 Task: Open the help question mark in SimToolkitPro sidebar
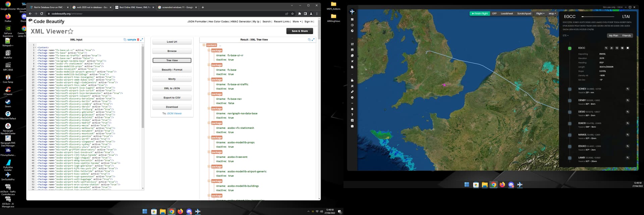352,115
